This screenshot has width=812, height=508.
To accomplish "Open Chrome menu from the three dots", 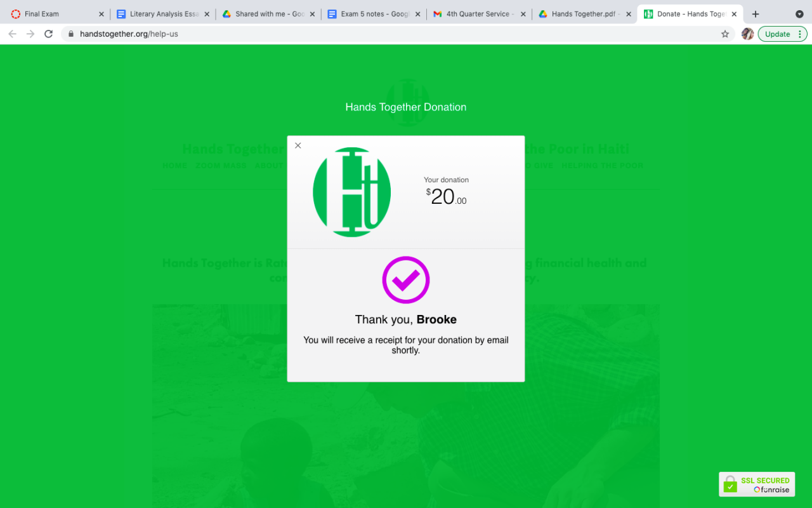I will tap(799, 34).
